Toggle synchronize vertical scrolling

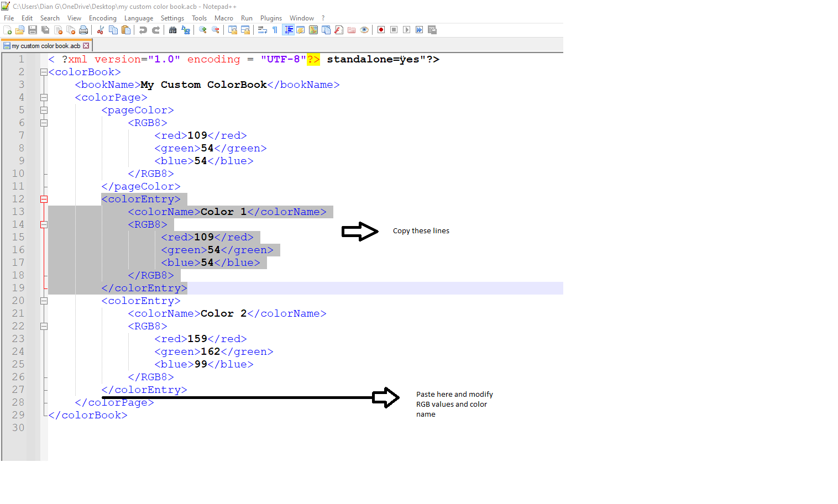tap(233, 30)
